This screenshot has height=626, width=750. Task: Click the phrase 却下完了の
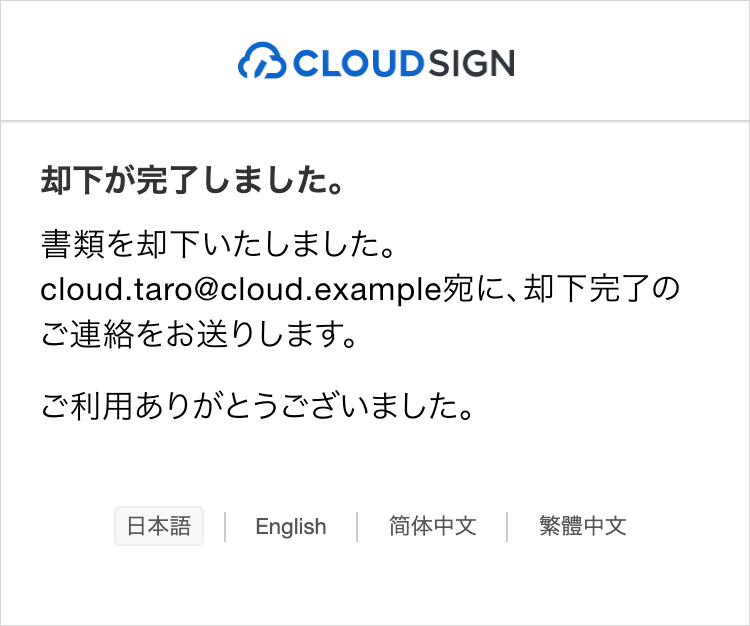(602, 289)
